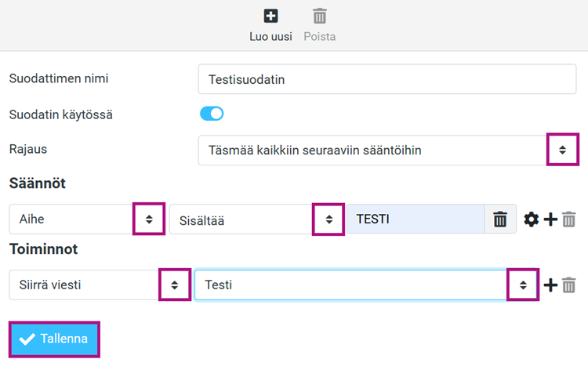Click trash icon inside TESTI value field
588x370 pixels.
pyautogui.click(x=500, y=219)
